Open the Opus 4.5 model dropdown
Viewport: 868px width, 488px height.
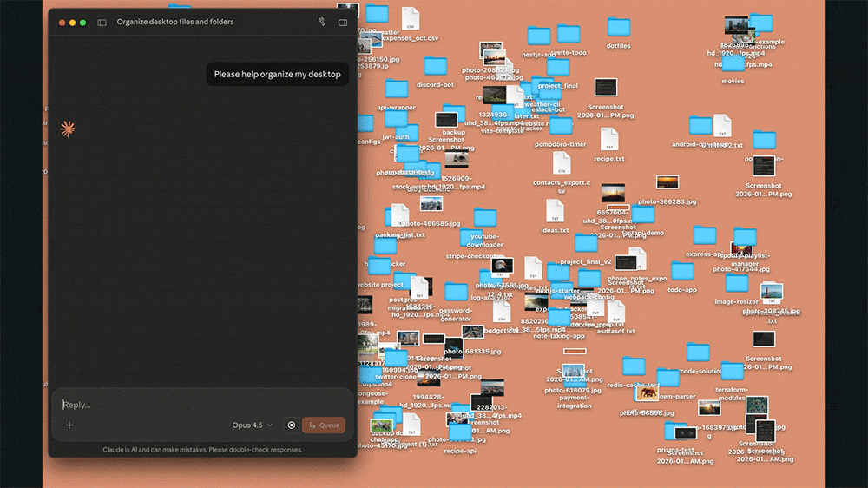(252, 425)
